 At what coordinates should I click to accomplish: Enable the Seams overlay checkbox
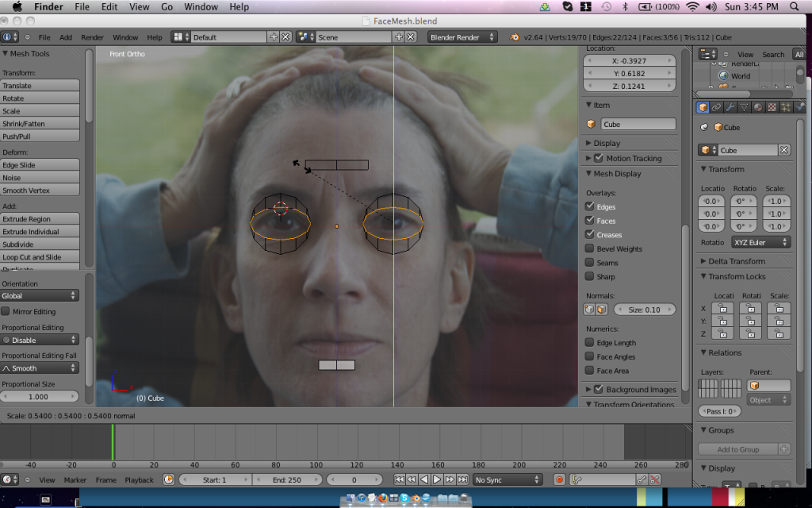point(589,263)
